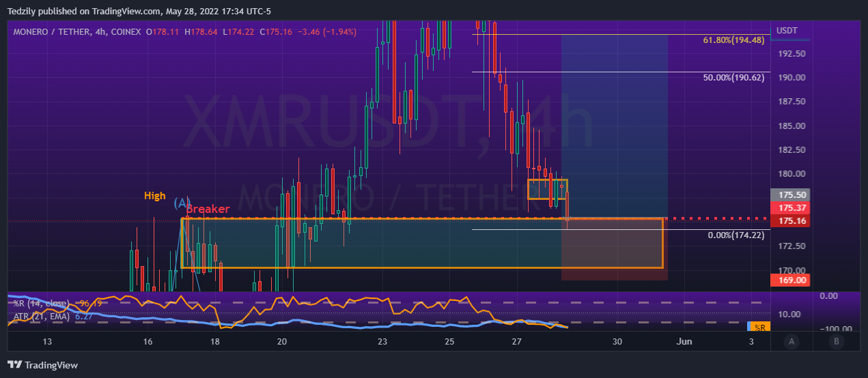
Task: Select the %R (14, close) indicator legend
Action: click(42, 303)
